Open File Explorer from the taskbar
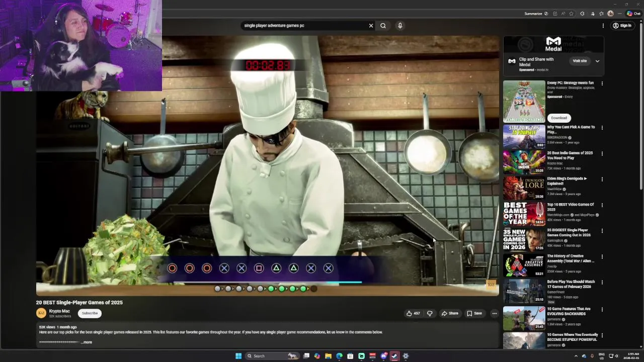Screen dimensions: 644x362 click(x=328, y=356)
